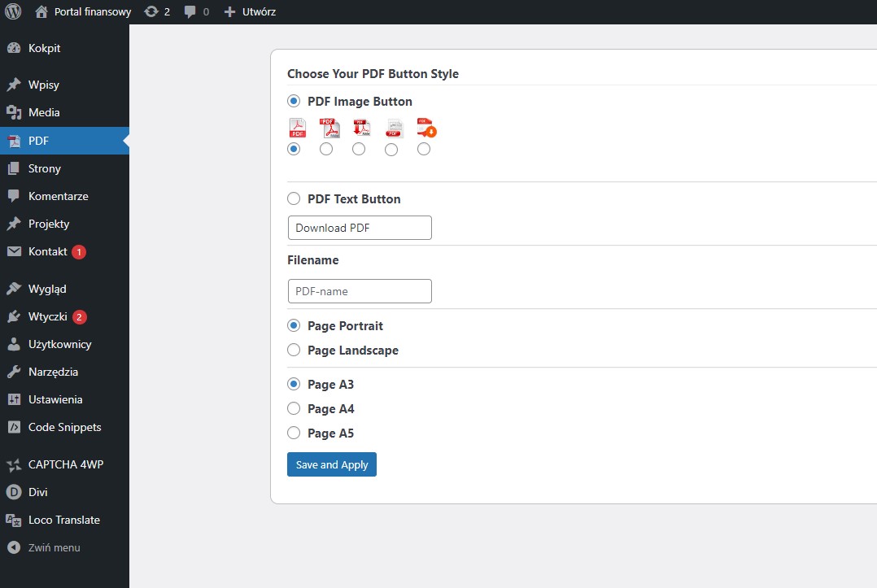
Task: Click the PDF sidebar icon
Action: [x=14, y=141]
